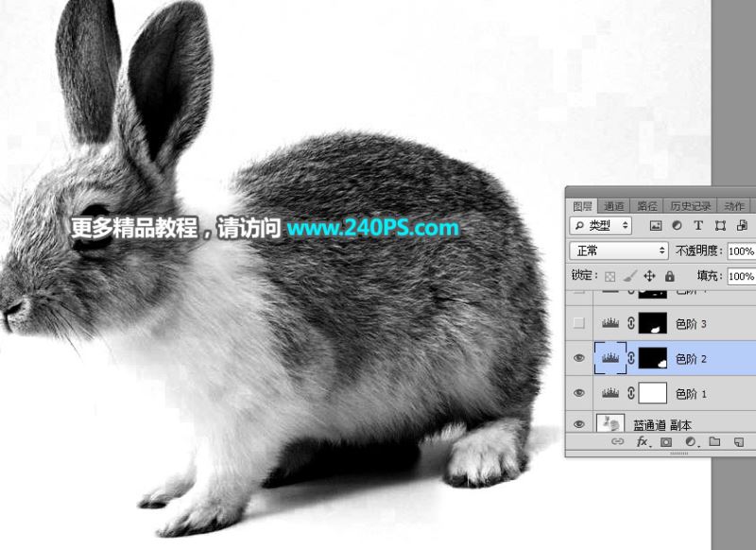This screenshot has width=756, height=550.
Task: Select levels adjustment icon of 色阶 3
Action: (x=610, y=323)
